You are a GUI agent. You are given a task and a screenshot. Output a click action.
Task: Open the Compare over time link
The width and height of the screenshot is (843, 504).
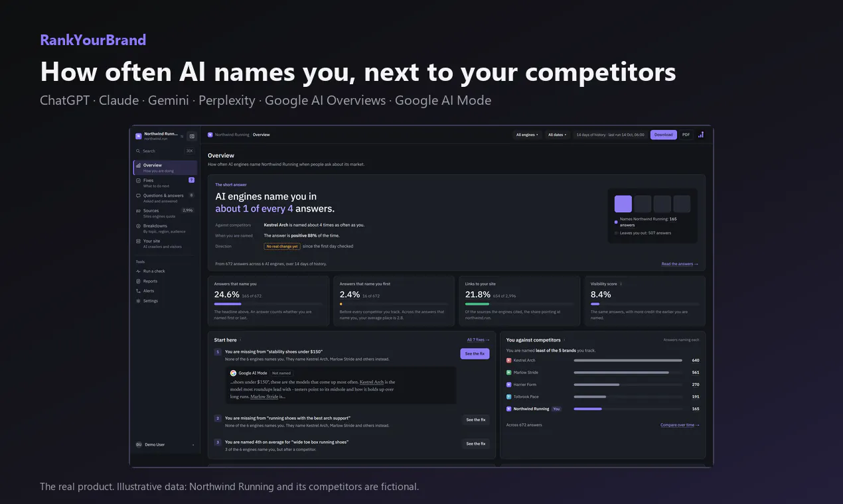tap(680, 425)
